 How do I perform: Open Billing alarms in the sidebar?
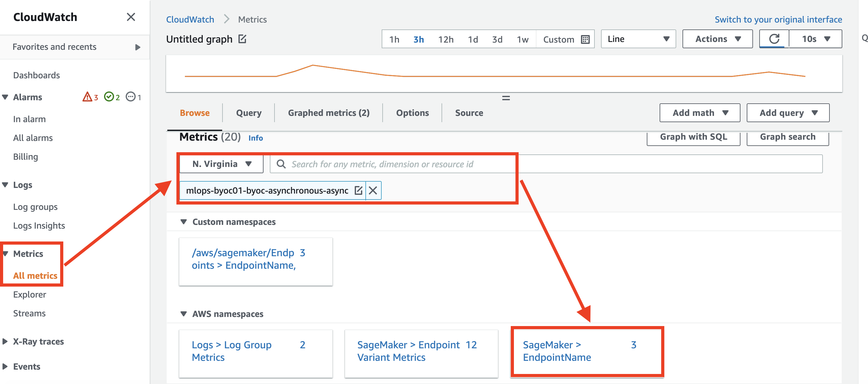(25, 157)
